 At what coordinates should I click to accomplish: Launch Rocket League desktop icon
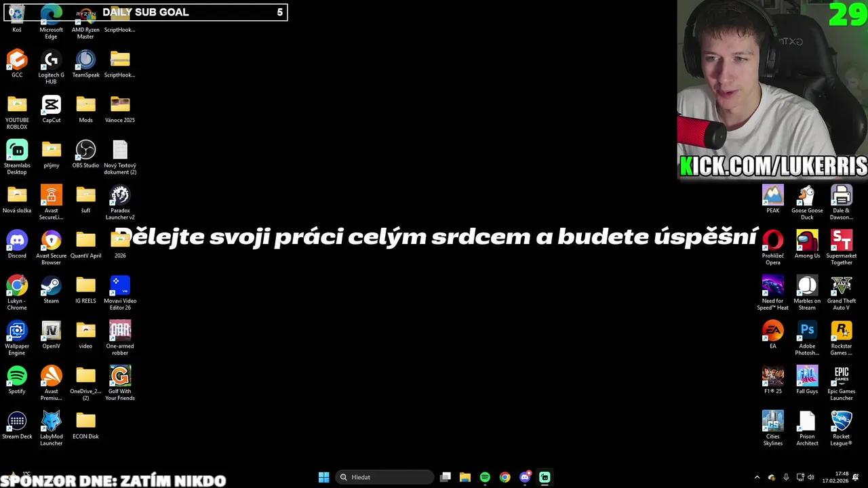(x=842, y=421)
